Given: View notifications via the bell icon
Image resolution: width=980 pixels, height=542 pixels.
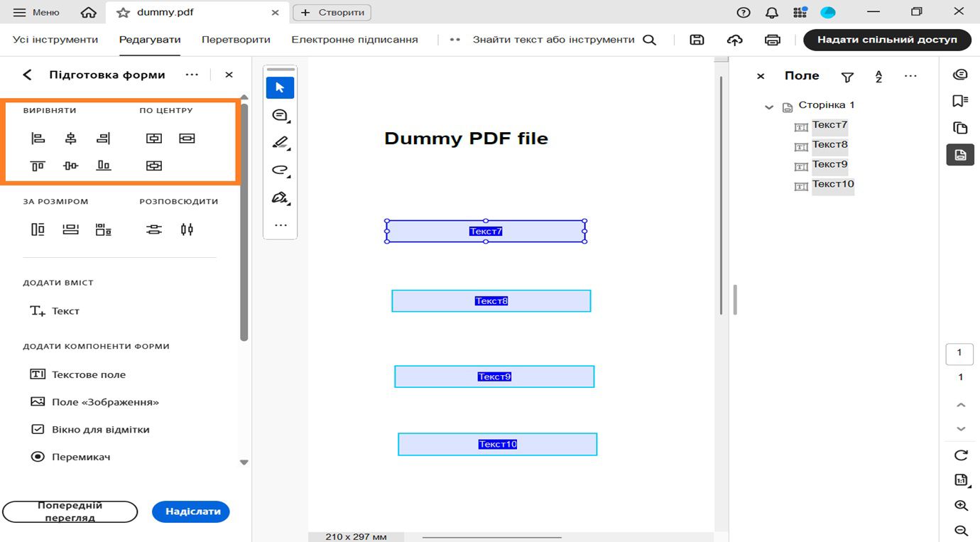Looking at the screenshot, I should (x=772, y=12).
